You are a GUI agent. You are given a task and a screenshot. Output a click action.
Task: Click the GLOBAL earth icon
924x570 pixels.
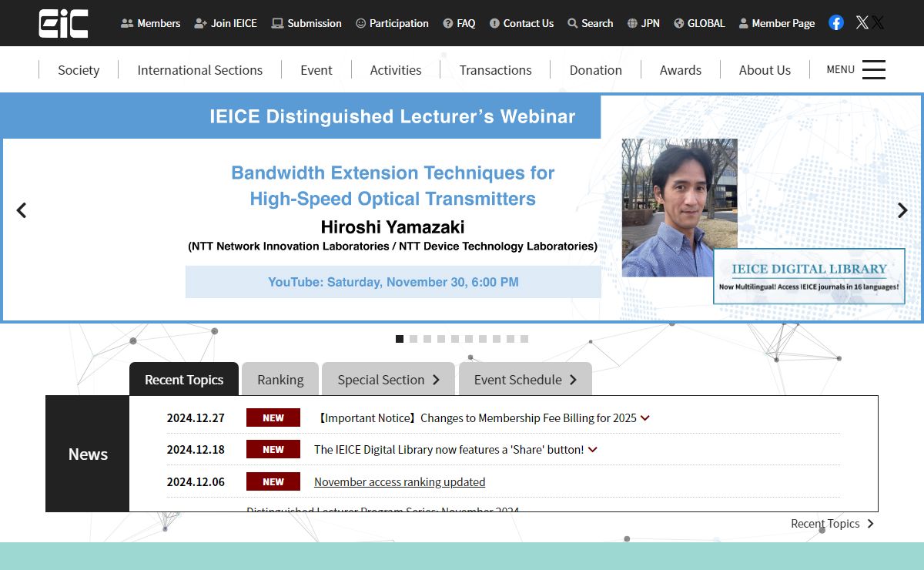678,23
